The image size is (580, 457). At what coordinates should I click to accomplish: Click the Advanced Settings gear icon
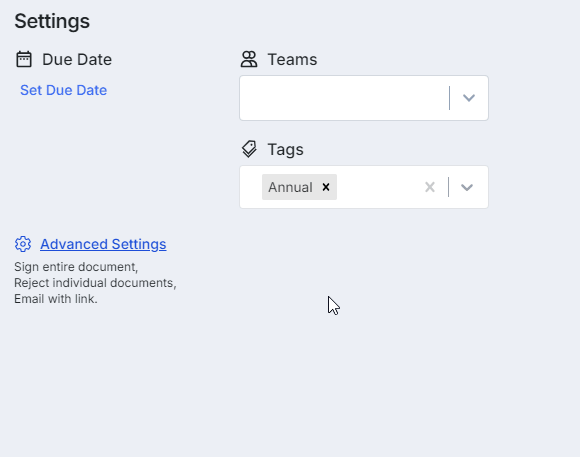[x=23, y=244]
